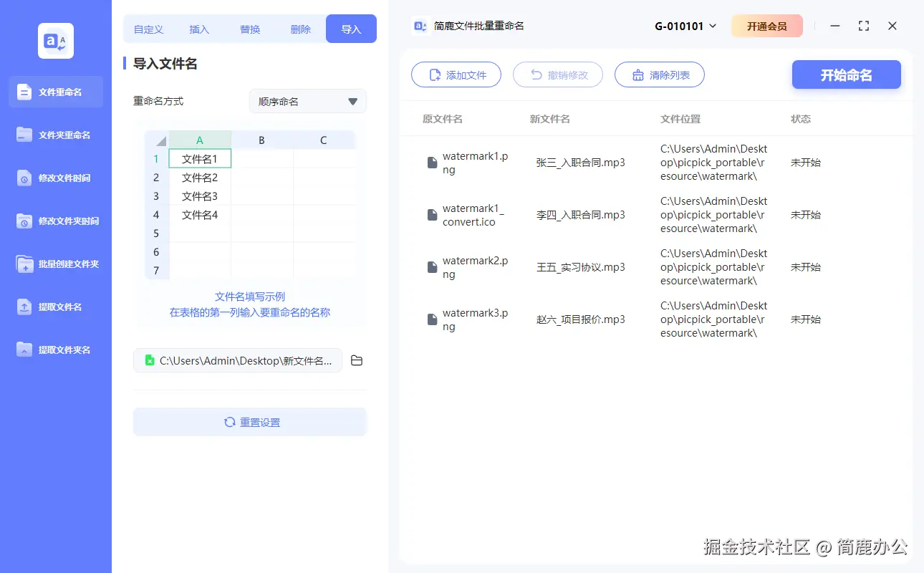Open the 批量创建文件夹 sidebar section
The height and width of the screenshot is (573, 924).
pos(56,264)
